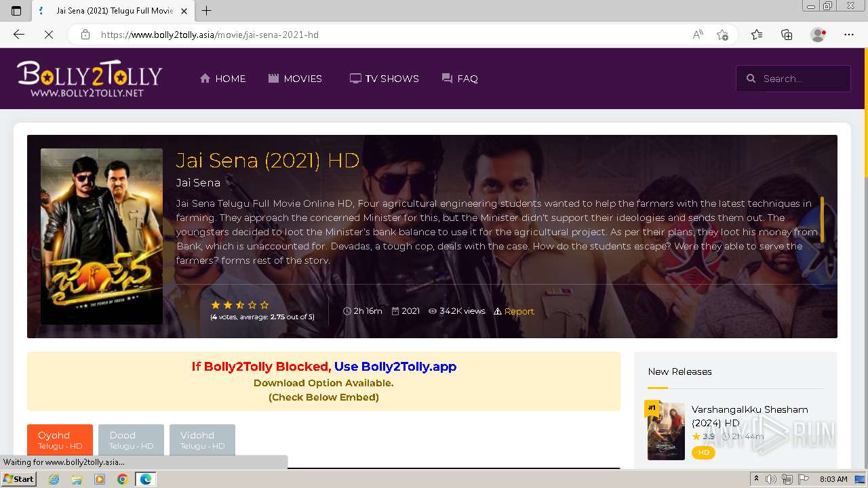The image size is (868, 488).
Task: Go back to the previous page
Action: tap(19, 35)
